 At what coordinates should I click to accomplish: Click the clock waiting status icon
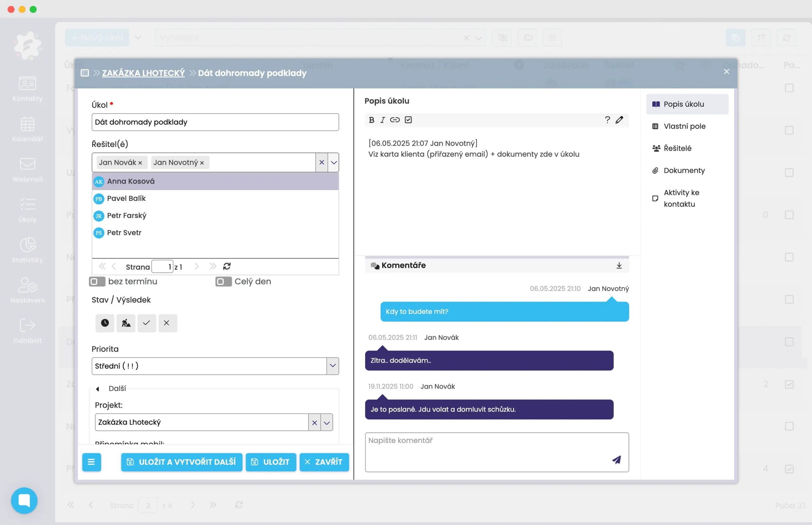[x=105, y=323]
